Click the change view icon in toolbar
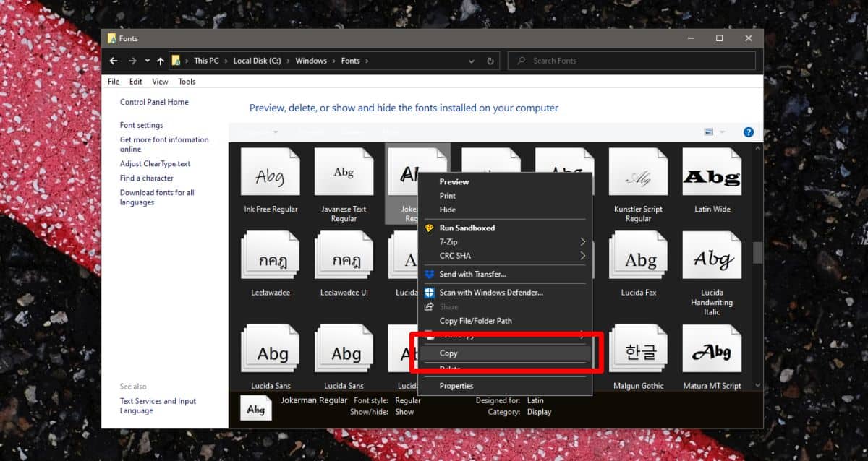This screenshot has width=868, height=461. 709,132
